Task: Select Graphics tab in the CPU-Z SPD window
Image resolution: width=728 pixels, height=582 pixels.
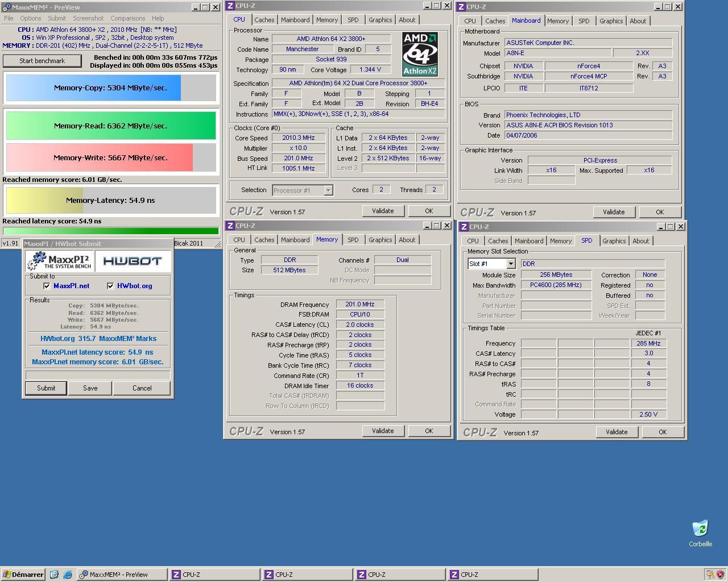Action: [x=614, y=241]
